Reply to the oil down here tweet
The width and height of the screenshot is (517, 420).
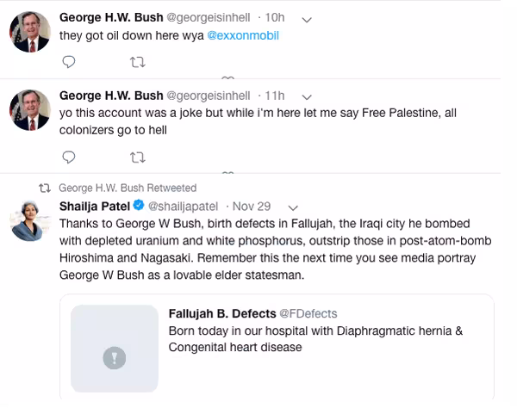click(x=69, y=62)
